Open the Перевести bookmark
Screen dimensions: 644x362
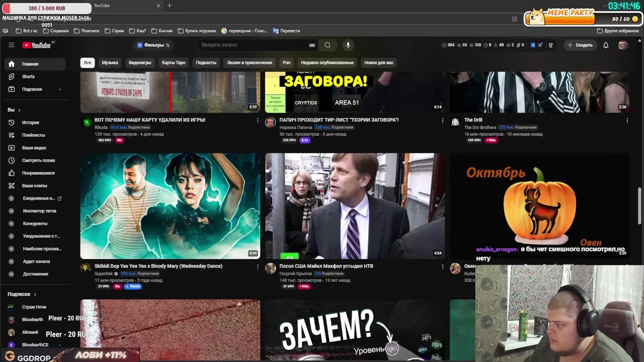tap(286, 31)
